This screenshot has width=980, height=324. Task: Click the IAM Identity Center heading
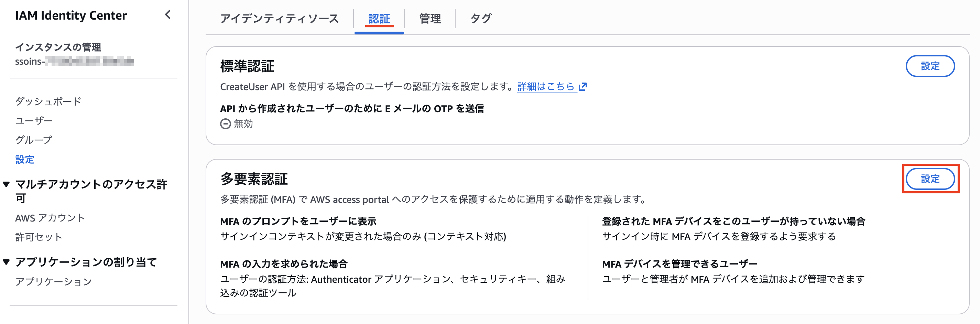pyautogui.click(x=71, y=15)
